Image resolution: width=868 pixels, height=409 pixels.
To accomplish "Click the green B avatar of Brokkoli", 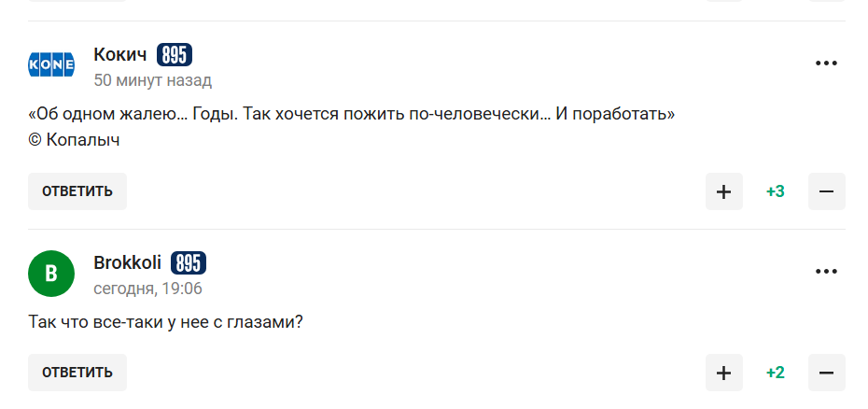I will pos(51,273).
